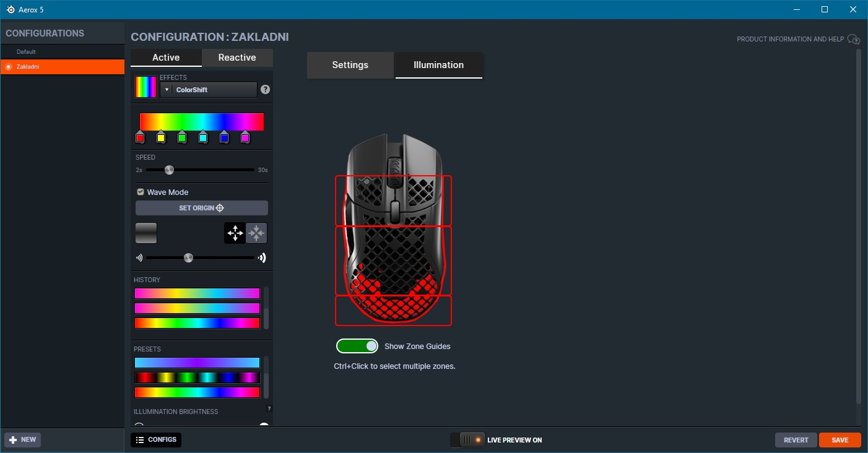Select the blue gradient color stop

pos(224,137)
